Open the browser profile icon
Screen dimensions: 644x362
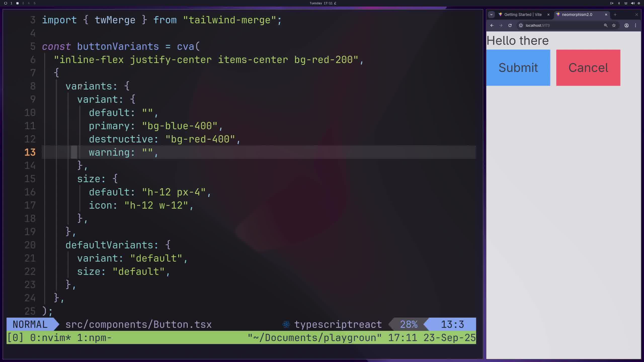click(626, 25)
